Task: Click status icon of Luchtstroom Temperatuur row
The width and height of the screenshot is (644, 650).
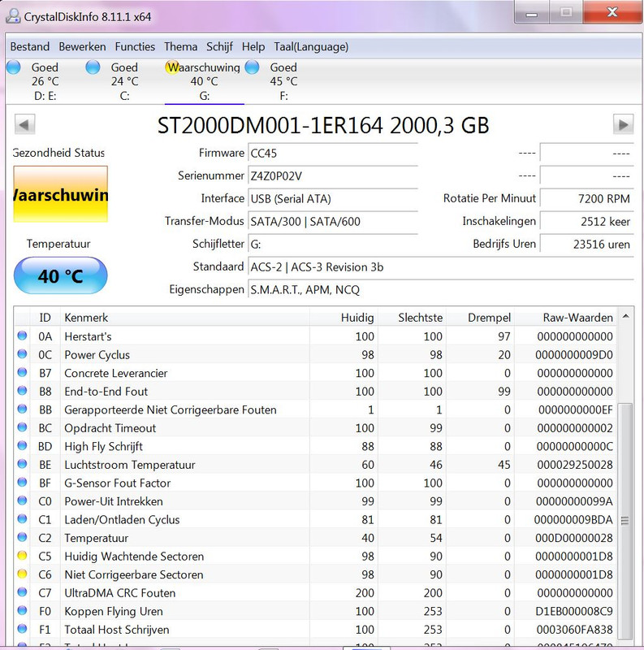Action: pos(23,464)
